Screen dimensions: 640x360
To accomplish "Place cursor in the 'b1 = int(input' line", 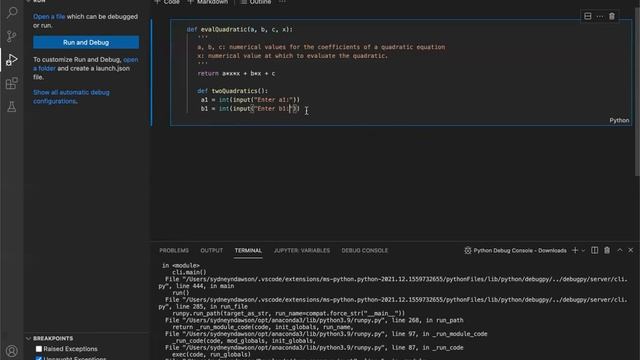I will tap(250, 109).
